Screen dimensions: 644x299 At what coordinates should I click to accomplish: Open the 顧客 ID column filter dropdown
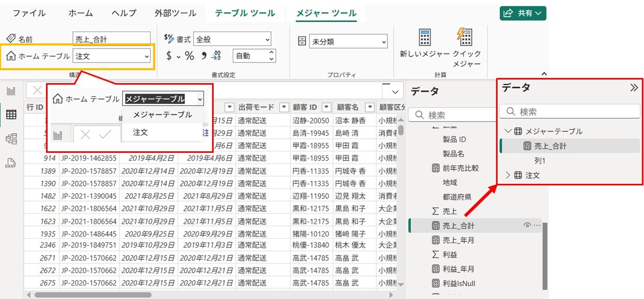326,107
